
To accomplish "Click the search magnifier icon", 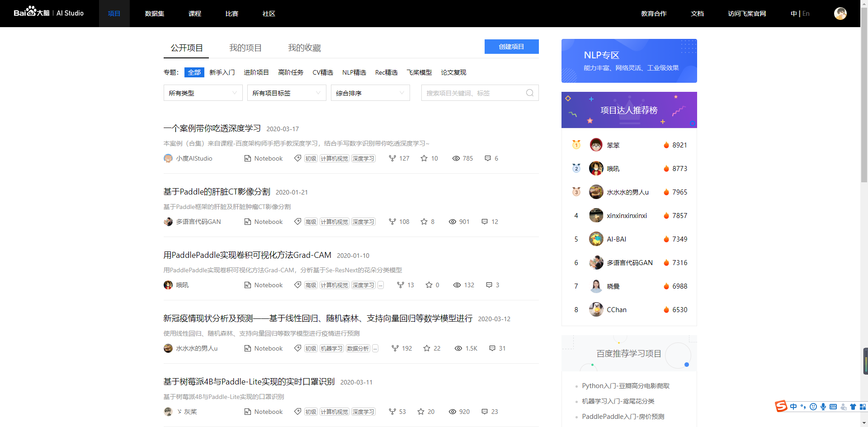I will [529, 93].
